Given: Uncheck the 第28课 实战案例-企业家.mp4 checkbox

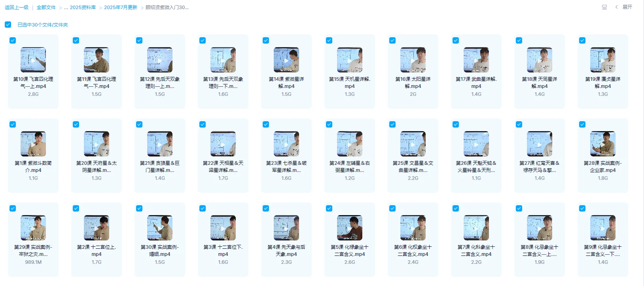Looking at the screenshot, I should pos(582,124).
